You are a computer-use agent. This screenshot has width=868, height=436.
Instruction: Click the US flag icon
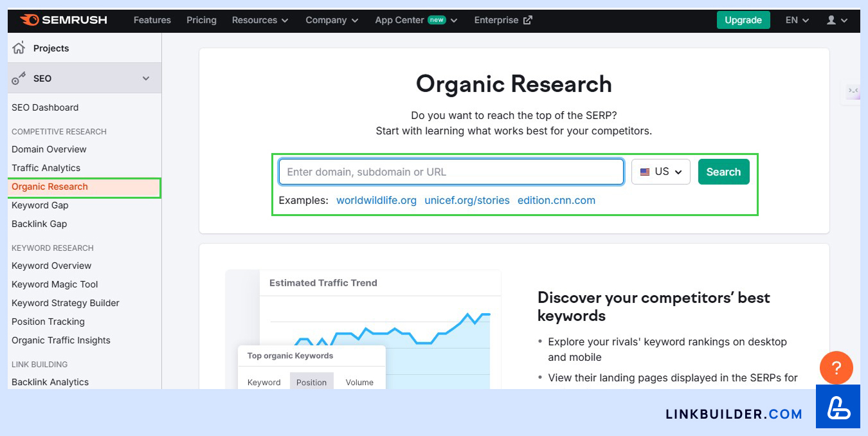(x=645, y=172)
